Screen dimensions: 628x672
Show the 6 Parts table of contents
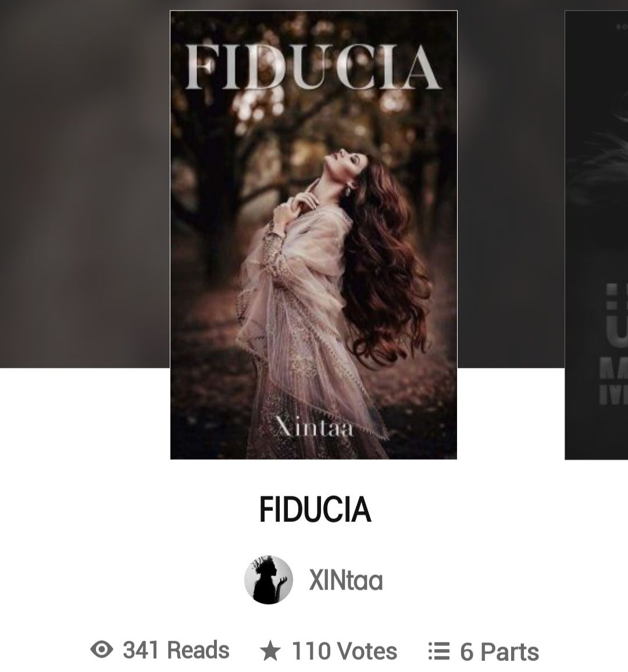pyautogui.click(x=499, y=652)
